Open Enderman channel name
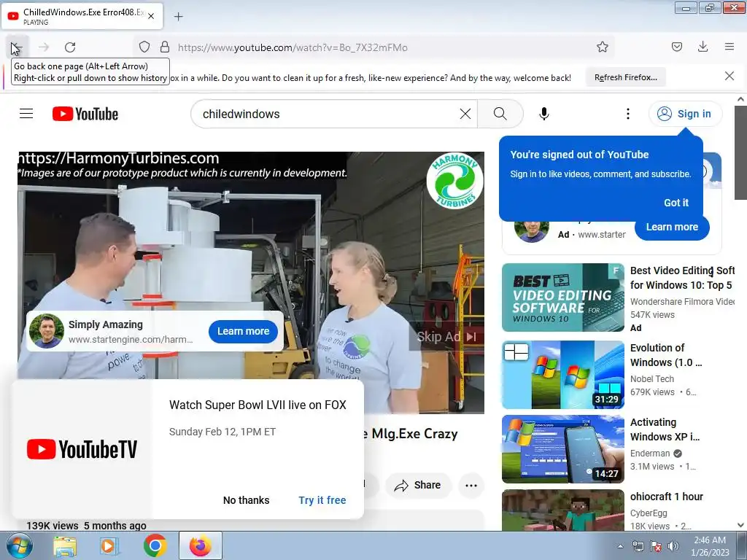Screen dimensions: 747x560 point(650,453)
